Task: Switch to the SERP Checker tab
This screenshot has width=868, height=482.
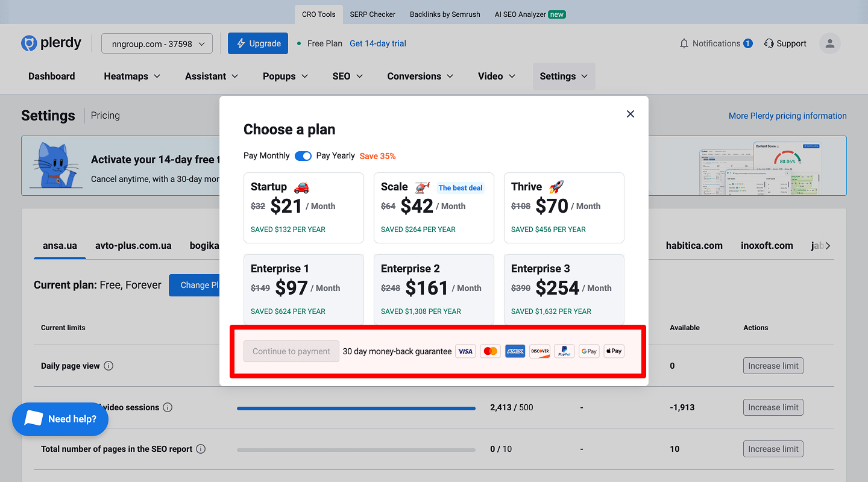Action: [372, 14]
